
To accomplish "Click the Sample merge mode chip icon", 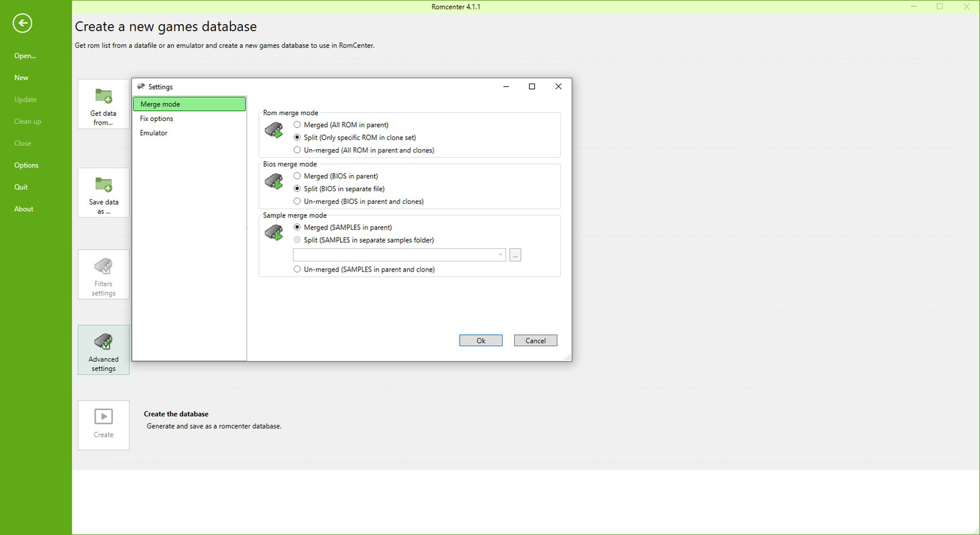I will [x=274, y=233].
